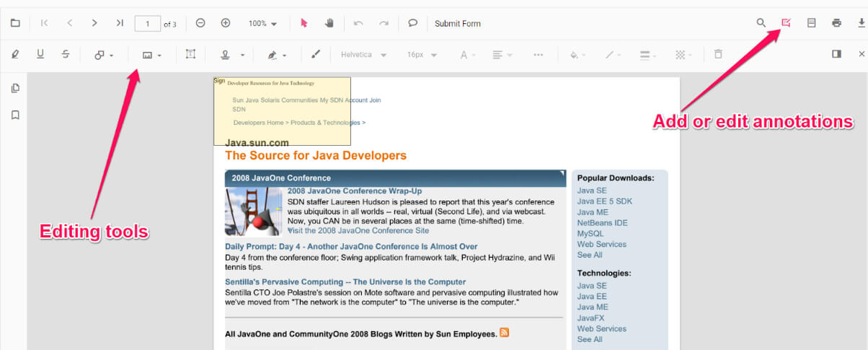868x350 pixels.
Task: Select the free text annotation tool
Action: [190, 54]
